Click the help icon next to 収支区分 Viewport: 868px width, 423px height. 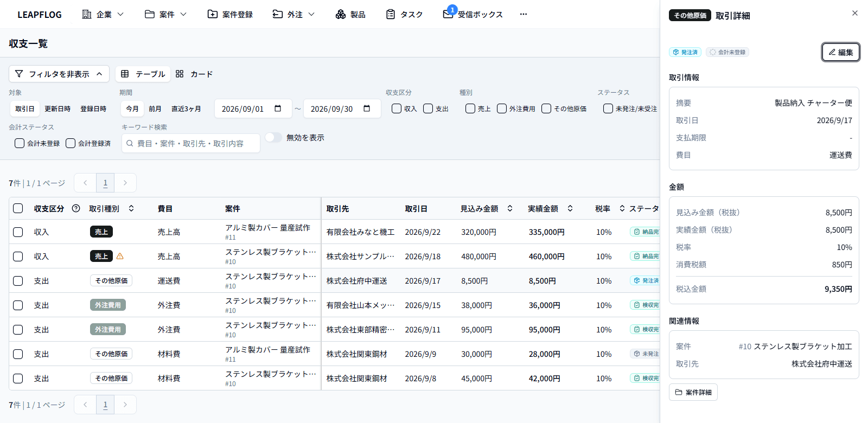click(76, 208)
